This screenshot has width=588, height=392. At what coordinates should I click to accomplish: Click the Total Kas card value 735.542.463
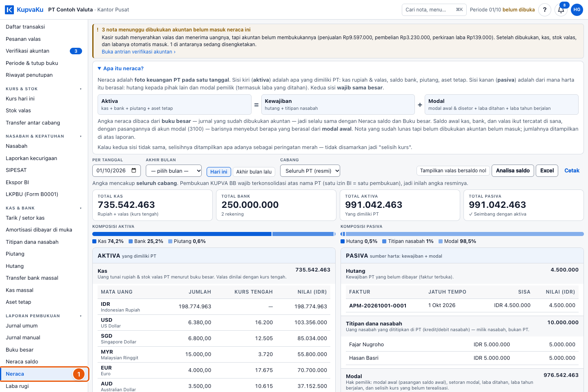point(126,205)
